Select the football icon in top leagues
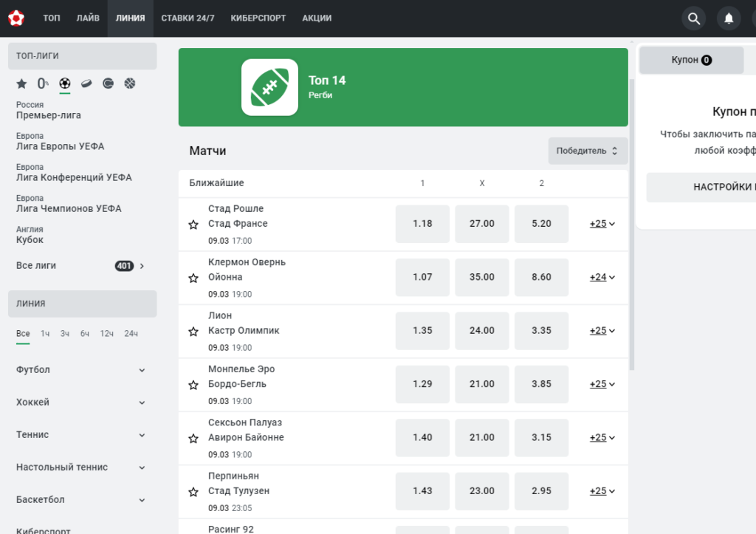The width and height of the screenshot is (756, 534). click(x=65, y=83)
